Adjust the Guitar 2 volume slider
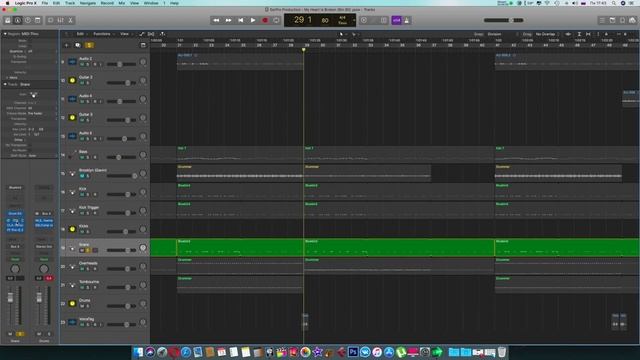Image resolution: width=640 pixels, height=360 pixels. point(121,83)
